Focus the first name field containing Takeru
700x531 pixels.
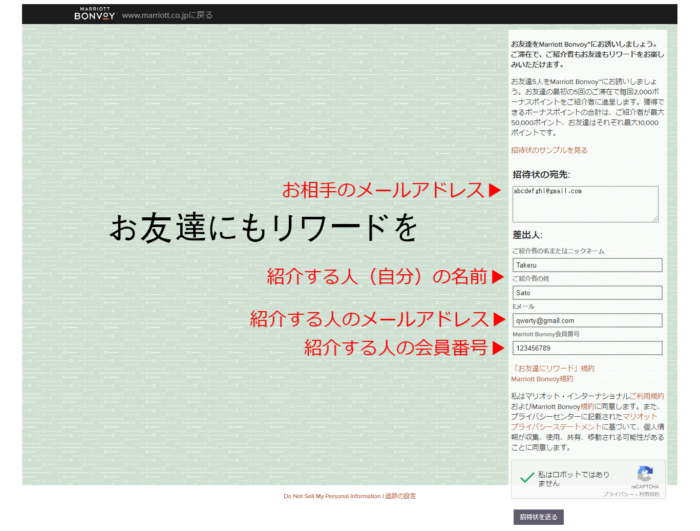(x=588, y=265)
